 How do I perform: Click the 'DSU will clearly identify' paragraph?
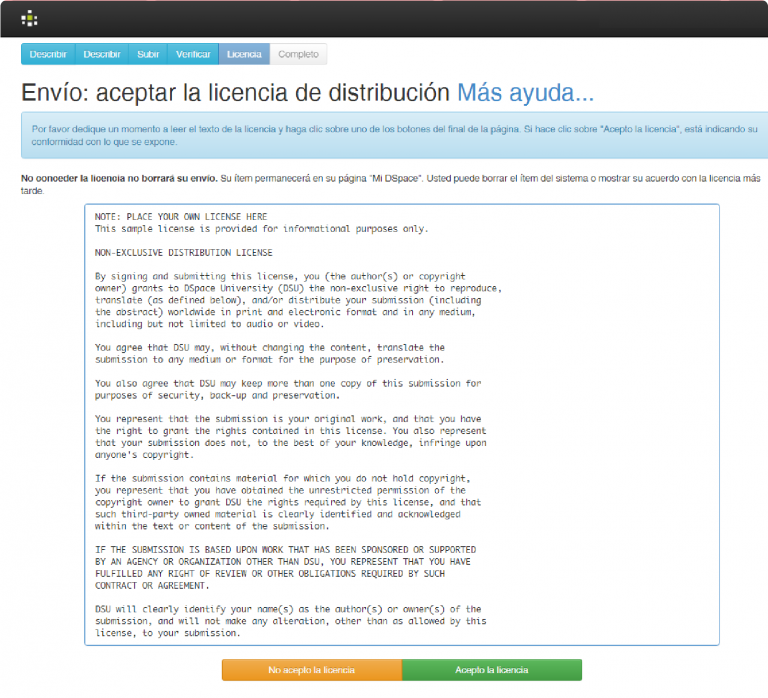tap(290, 621)
